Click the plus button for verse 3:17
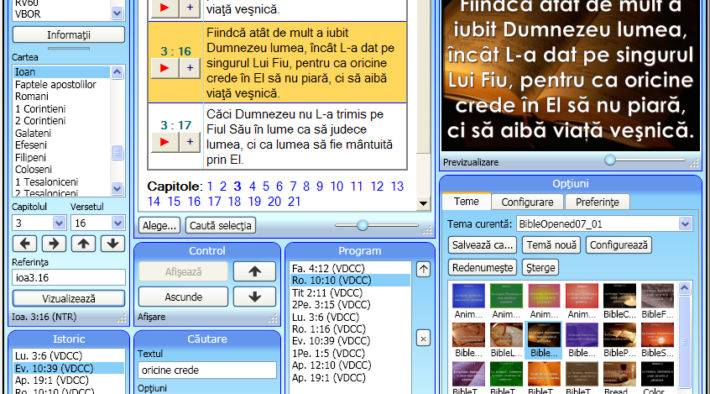The image size is (710, 394). pyautogui.click(x=190, y=142)
